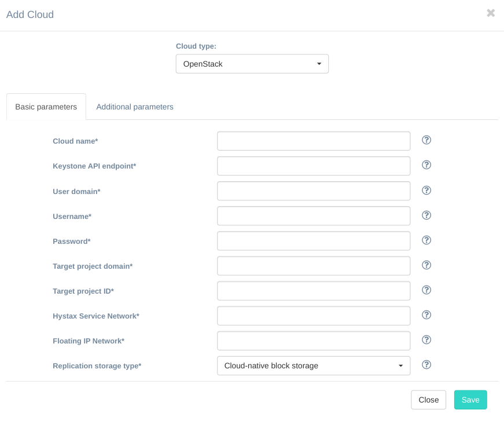Click help icon for Target project ID

pyautogui.click(x=426, y=290)
